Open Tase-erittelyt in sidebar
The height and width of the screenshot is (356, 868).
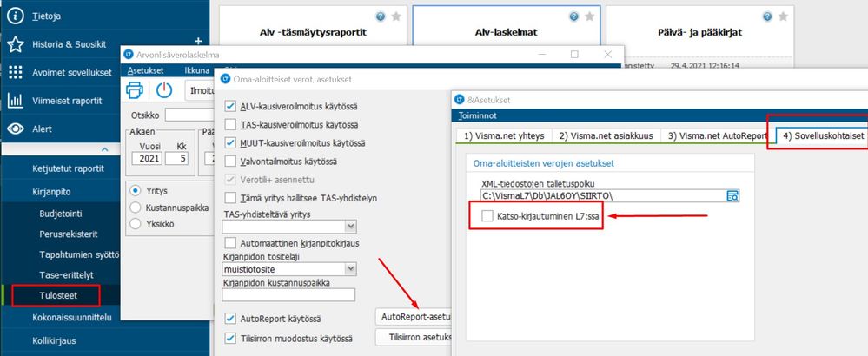click(x=65, y=275)
